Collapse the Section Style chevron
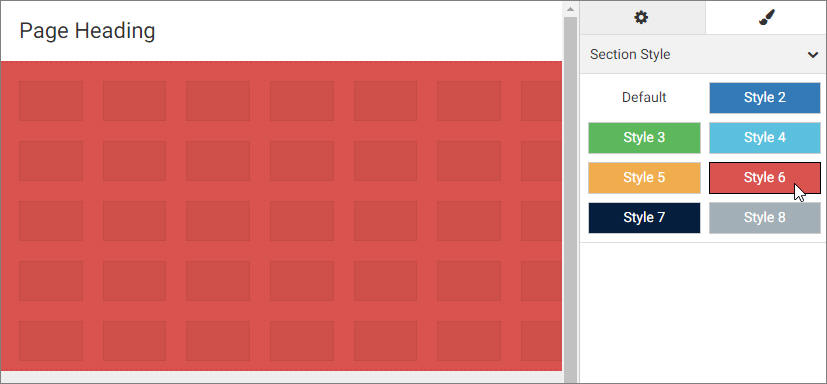827x384 pixels. 812,54
